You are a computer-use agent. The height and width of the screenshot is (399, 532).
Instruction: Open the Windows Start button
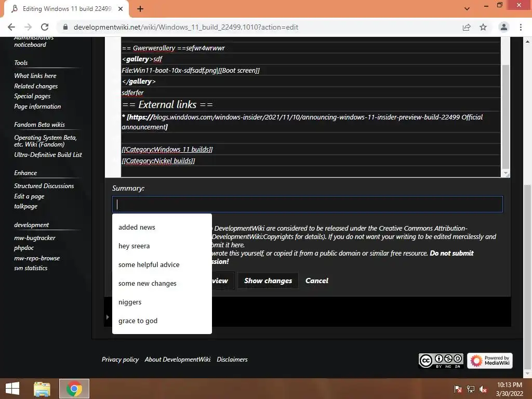12,389
